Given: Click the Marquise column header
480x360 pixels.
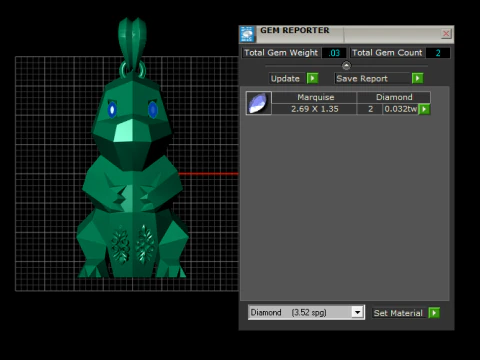Looking at the screenshot, I should [x=315, y=97].
